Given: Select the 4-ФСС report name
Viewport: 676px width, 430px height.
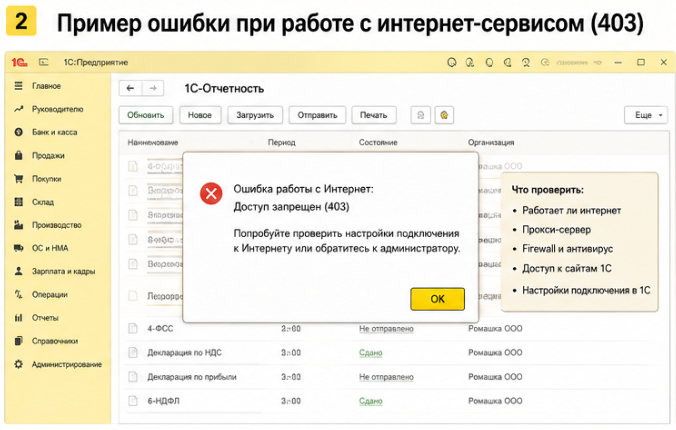Looking at the screenshot, I should pos(160,329).
